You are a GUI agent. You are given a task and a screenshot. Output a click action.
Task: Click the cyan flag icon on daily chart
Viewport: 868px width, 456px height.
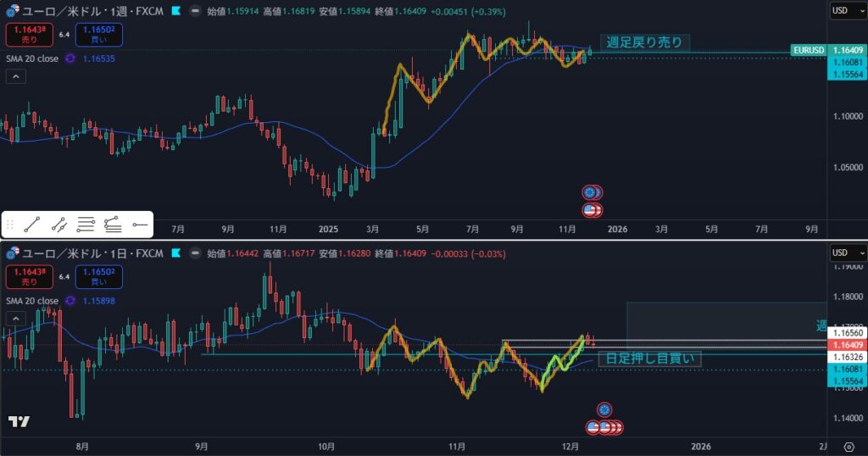(x=175, y=253)
